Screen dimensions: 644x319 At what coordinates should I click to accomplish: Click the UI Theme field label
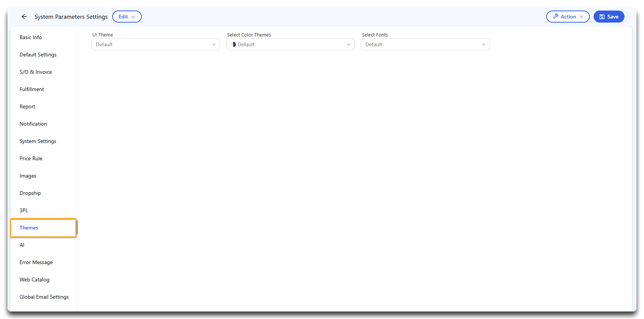click(x=103, y=35)
